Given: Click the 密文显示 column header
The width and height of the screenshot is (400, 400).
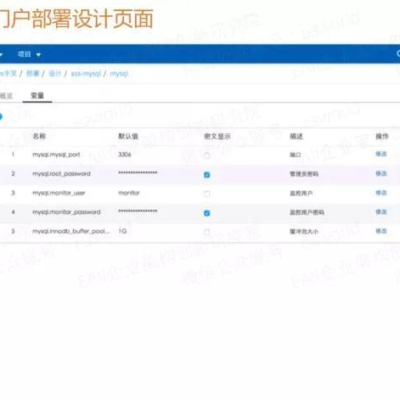Looking at the screenshot, I should coord(217,136).
